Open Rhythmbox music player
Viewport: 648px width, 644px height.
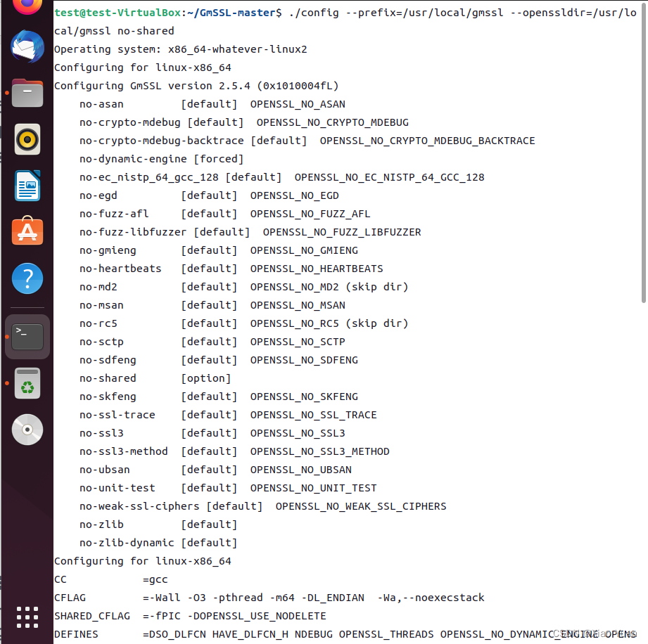pos(27,139)
